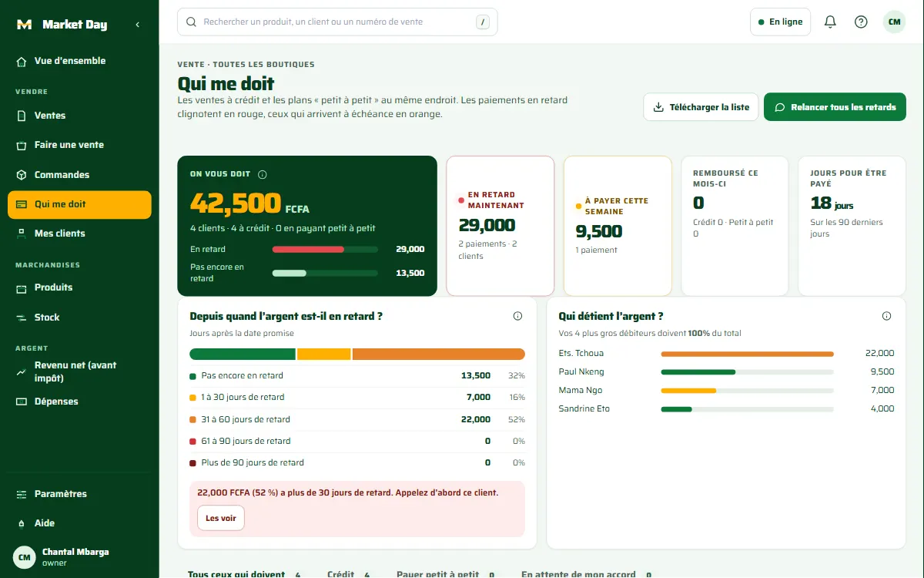Click the Remboursé ce mois-ci card

(735, 226)
